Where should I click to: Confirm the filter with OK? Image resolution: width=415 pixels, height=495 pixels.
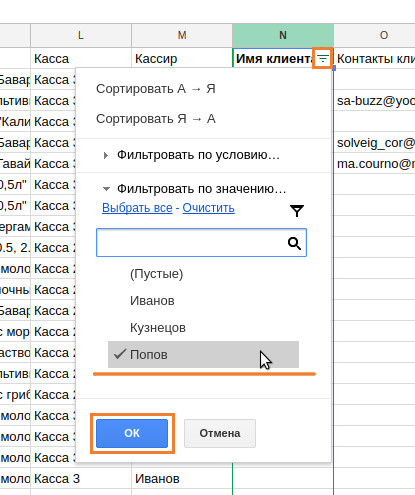tap(132, 433)
